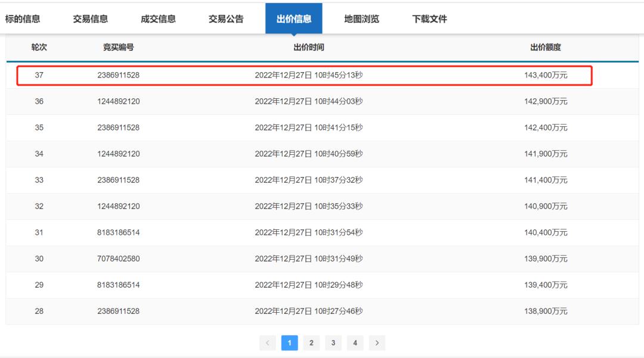The height and width of the screenshot is (358, 644).
Task: Select the currently active page 1 button
Action: pyautogui.click(x=290, y=343)
